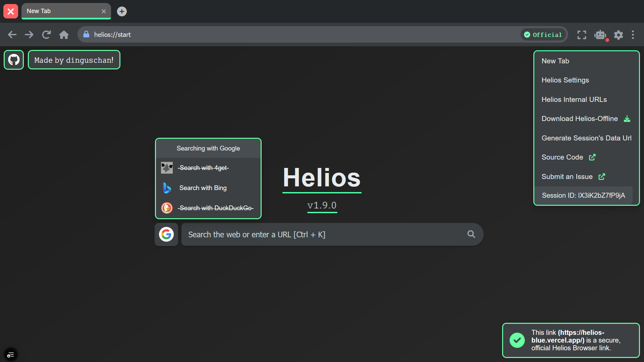The height and width of the screenshot is (362, 644).
Task: Select Search with Bing as engine
Action: (x=203, y=188)
